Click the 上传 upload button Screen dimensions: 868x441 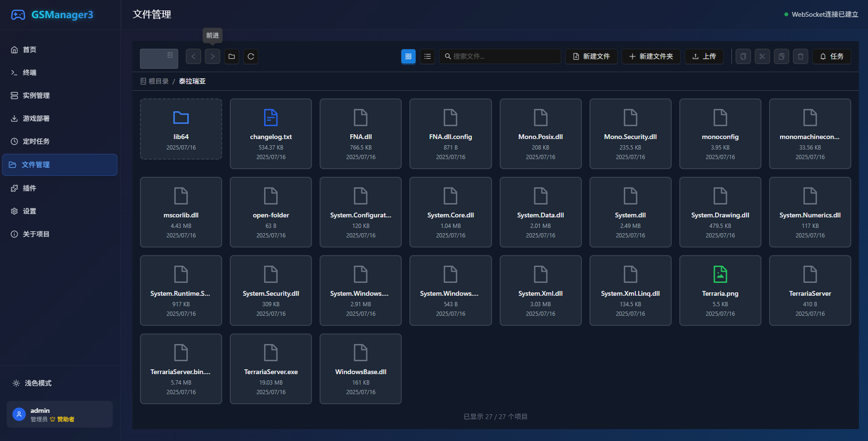tap(704, 56)
